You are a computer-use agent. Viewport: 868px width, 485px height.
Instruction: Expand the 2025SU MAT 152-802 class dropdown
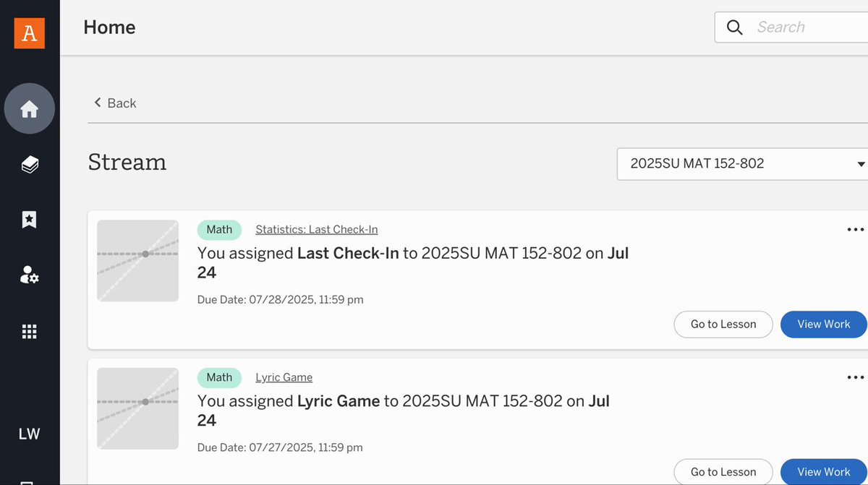[x=742, y=164]
